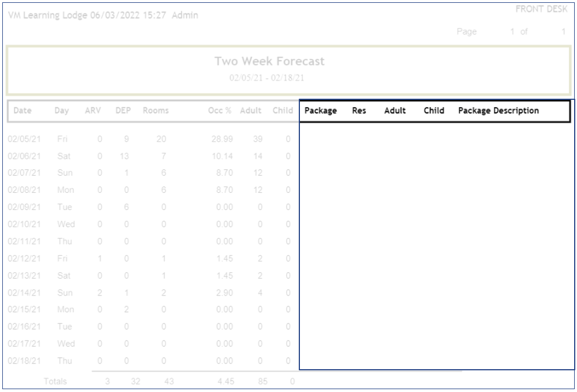
Task: Click the 02/18/21 date cell
Action: point(24,361)
